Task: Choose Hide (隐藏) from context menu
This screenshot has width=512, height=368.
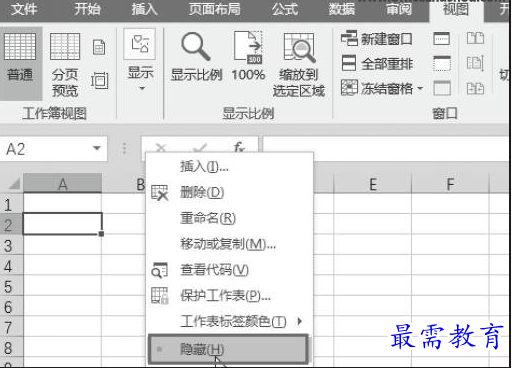Action: pyautogui.click(x=228, y=349)
